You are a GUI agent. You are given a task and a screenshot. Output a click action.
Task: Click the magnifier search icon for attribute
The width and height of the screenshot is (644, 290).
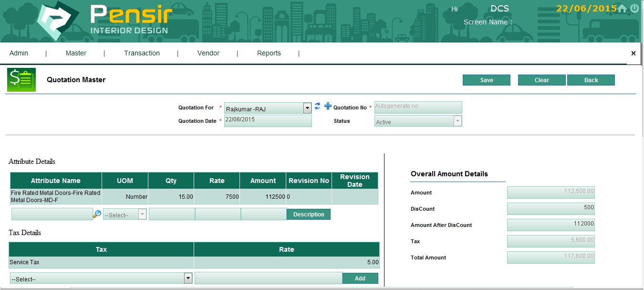click(x=97, y=215)
